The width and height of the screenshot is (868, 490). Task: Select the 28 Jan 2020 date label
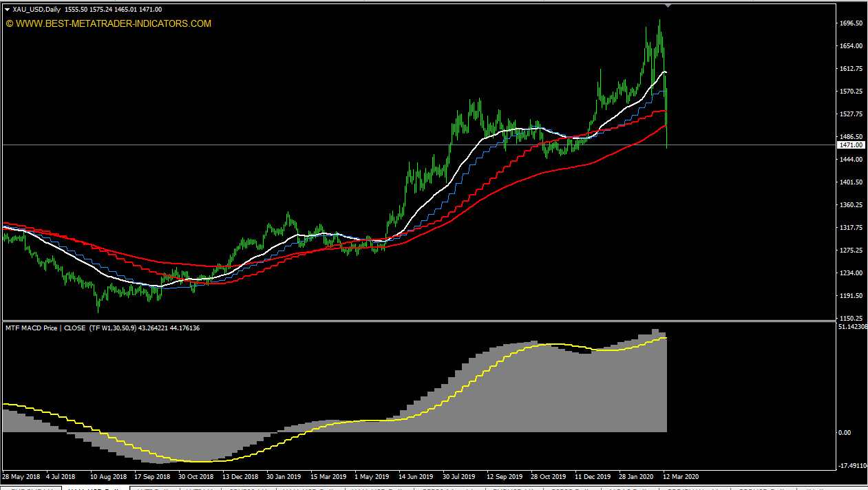[x=636, y=476]
